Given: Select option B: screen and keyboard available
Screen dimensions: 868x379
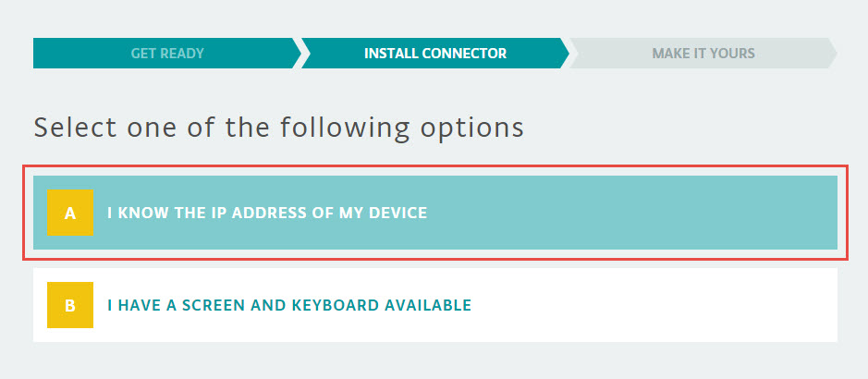Looking at the screenshot, I should [435, 305].
